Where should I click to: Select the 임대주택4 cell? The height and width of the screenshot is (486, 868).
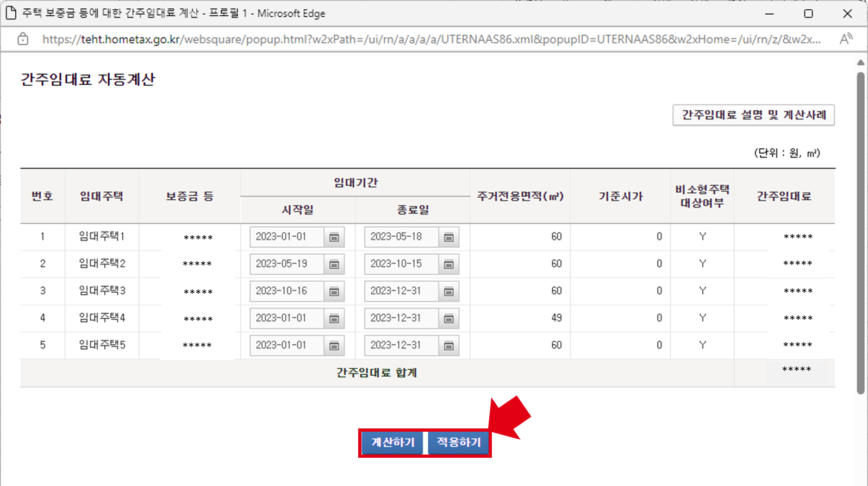tap(102, 318)
